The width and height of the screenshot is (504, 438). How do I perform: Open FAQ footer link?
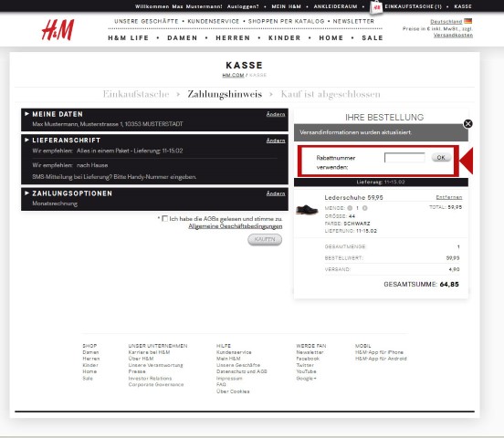[x=221, y=384]
